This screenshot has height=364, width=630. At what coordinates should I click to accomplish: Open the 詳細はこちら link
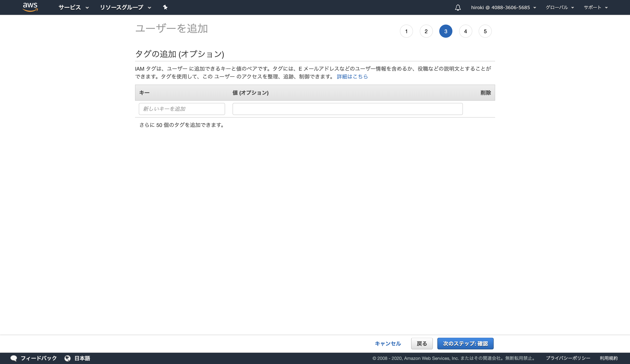tap(352, 77)
